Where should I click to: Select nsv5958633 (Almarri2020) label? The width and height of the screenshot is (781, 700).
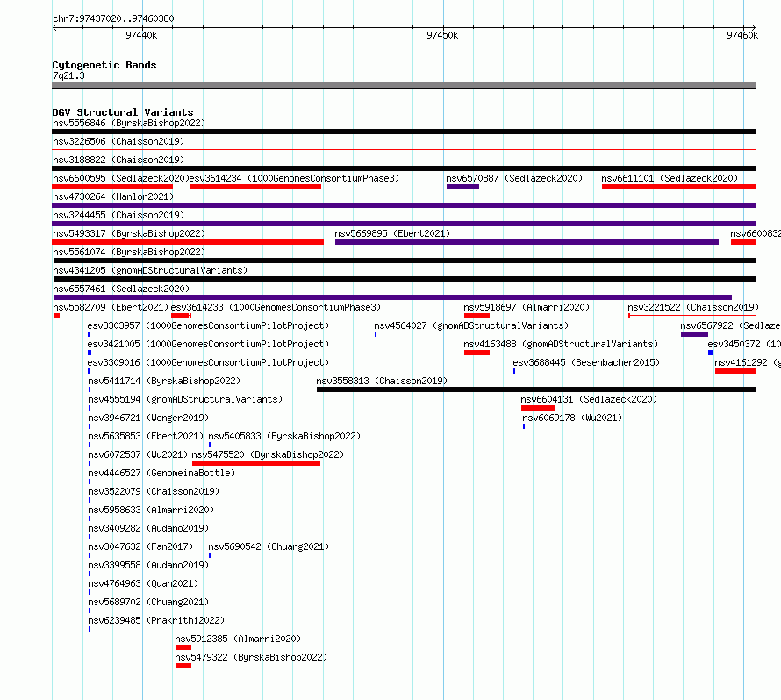click(x=151, y=510)
